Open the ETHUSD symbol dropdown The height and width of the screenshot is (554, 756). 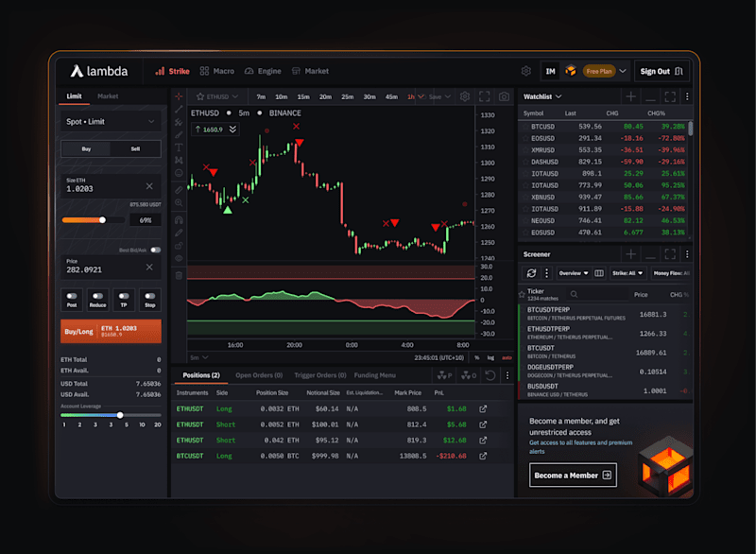click(217, 97)
